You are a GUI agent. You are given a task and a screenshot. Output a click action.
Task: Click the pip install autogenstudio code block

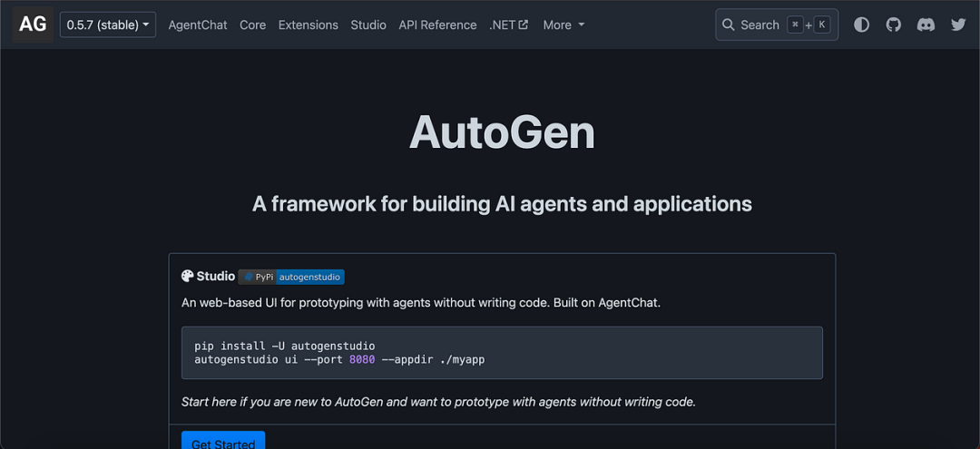pyautogui.click(x=502, y=353)
